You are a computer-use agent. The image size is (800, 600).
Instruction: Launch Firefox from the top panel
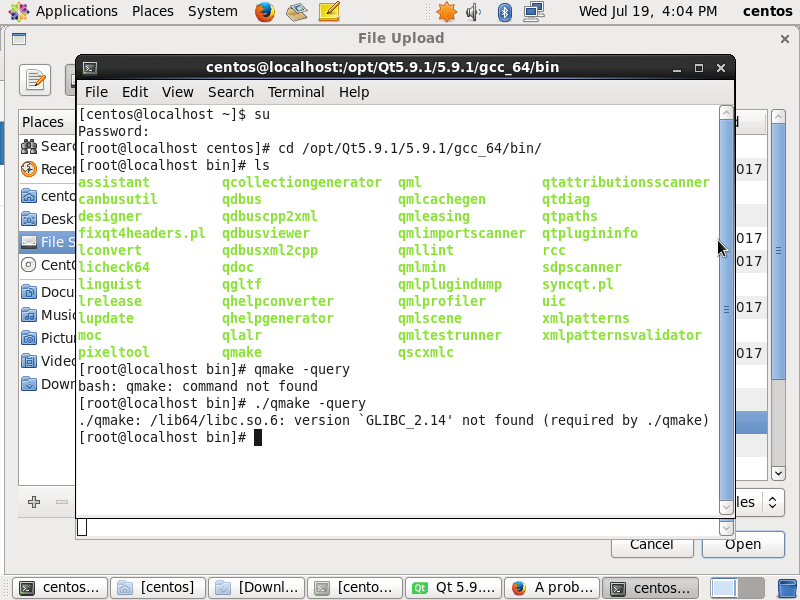(x=265, y=11)
